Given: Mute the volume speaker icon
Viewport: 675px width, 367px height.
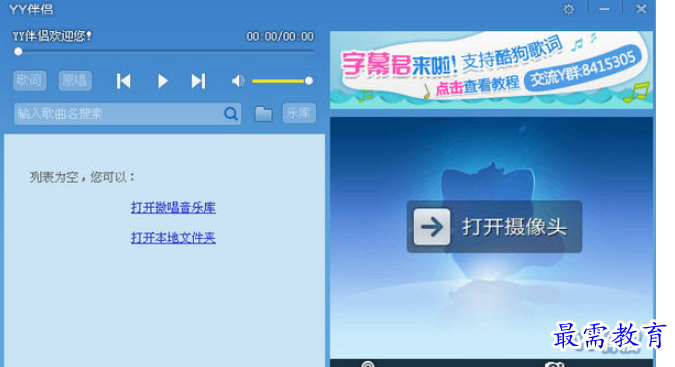Looking at the screenshot, I should point(238,80).
